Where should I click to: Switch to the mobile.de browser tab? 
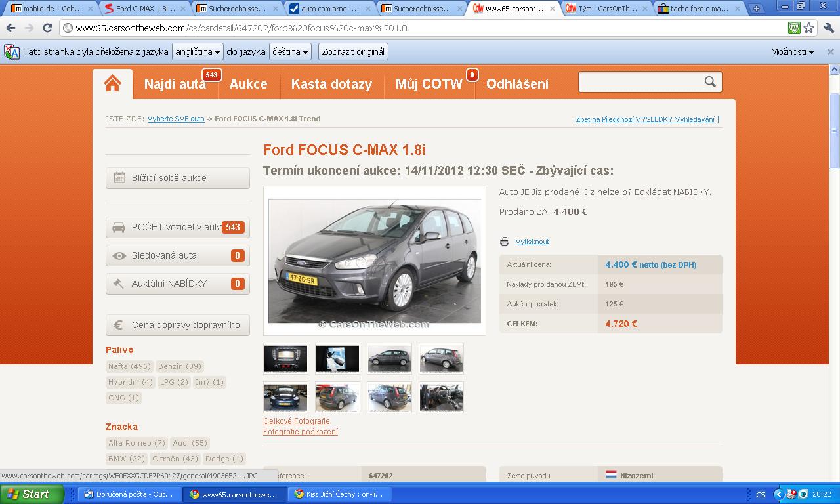pos(47,9)
